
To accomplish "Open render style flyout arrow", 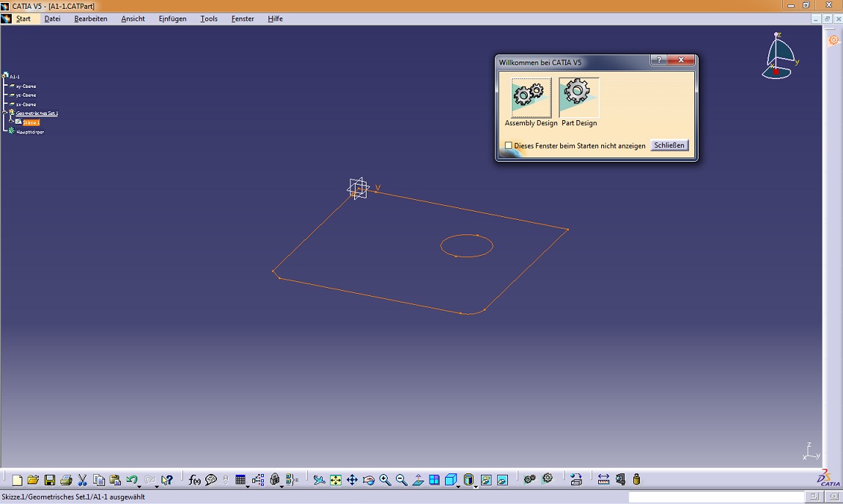I will (476, 486).
